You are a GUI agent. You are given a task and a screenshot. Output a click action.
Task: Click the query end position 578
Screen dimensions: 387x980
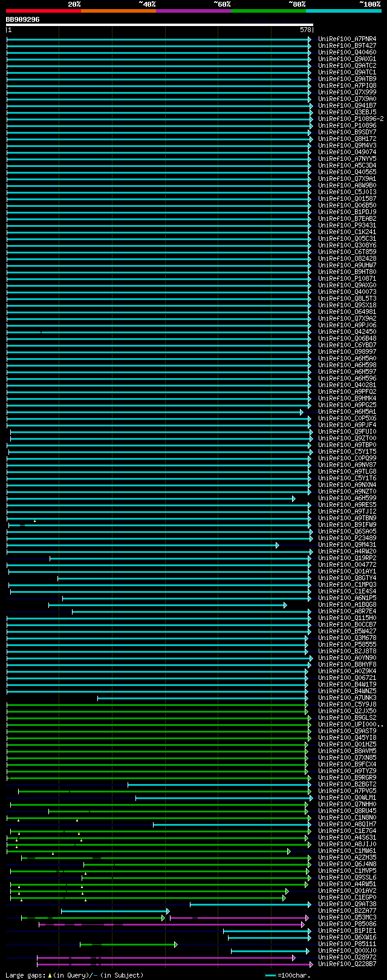tap(305, 30)
